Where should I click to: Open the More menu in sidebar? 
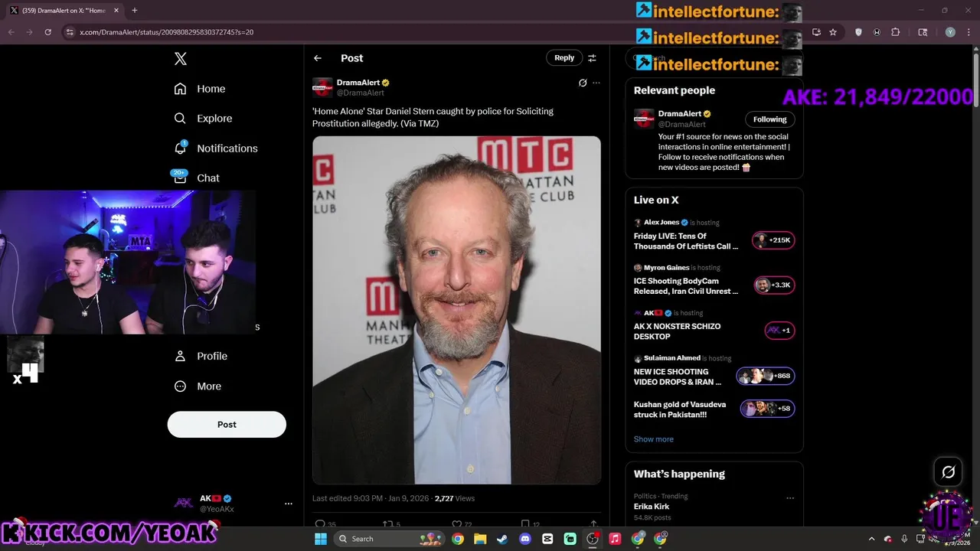(198, 386)
